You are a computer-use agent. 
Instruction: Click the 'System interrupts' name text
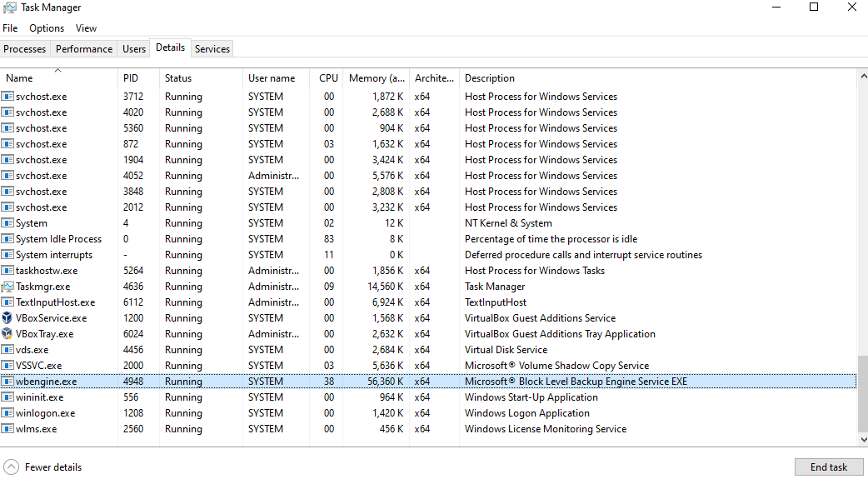(x=54, y=255)
